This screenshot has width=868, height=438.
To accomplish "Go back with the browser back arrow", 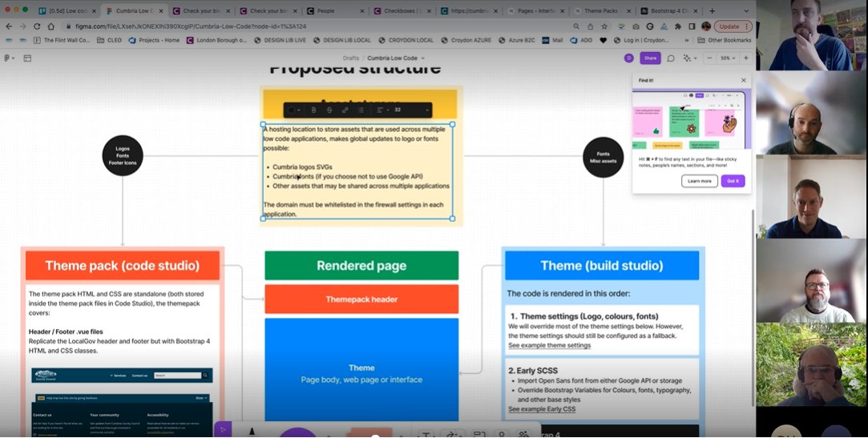I will pyautogui.click(x=9, y=26).
